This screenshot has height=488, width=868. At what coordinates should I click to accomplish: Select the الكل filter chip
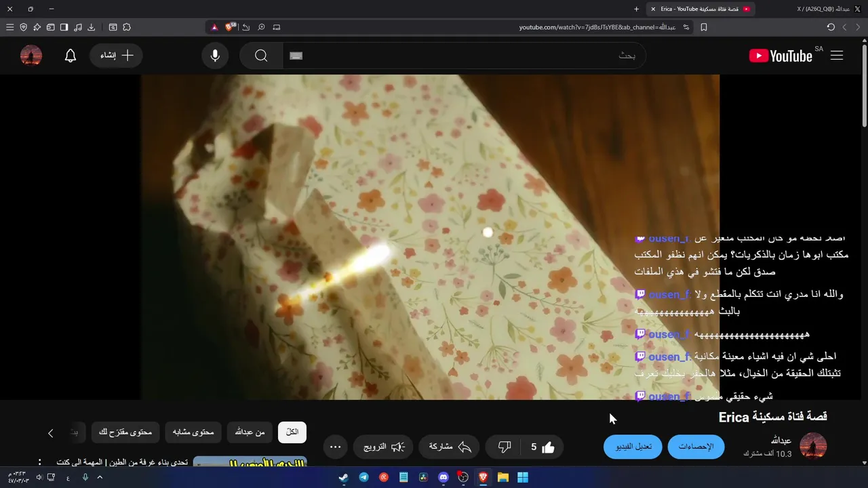(292, 432)
